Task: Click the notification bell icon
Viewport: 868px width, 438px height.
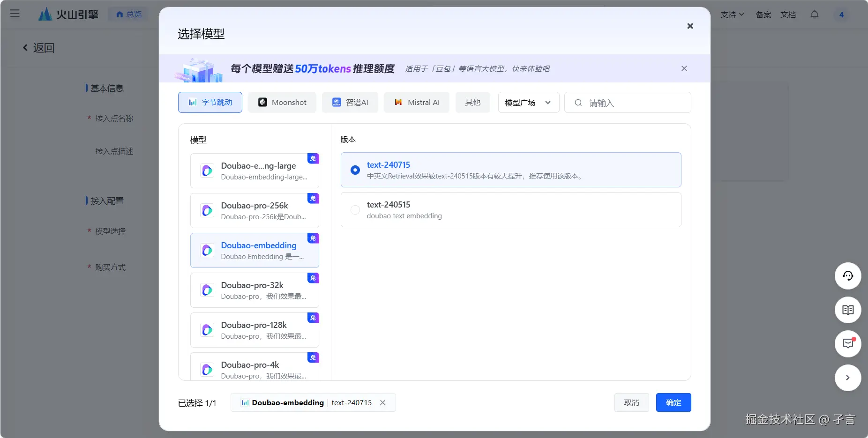Action: pos(815,15)
